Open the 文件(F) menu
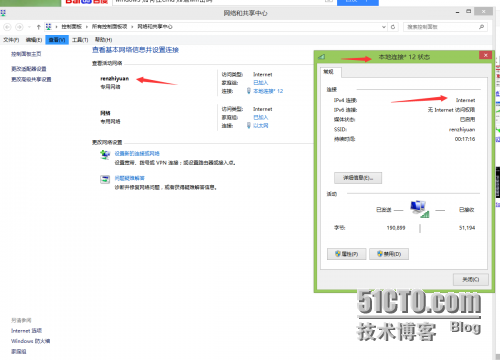Viewport: 500px width, 360px height. [x=11, y=40]
